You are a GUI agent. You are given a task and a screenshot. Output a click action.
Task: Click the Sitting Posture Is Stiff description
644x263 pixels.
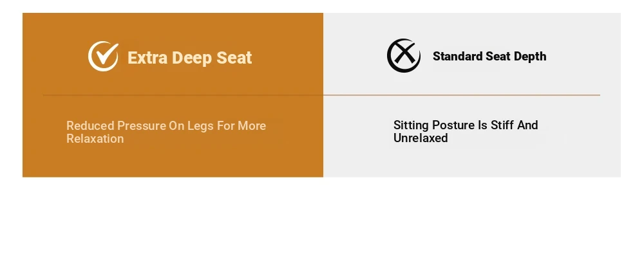pos(466,132)
